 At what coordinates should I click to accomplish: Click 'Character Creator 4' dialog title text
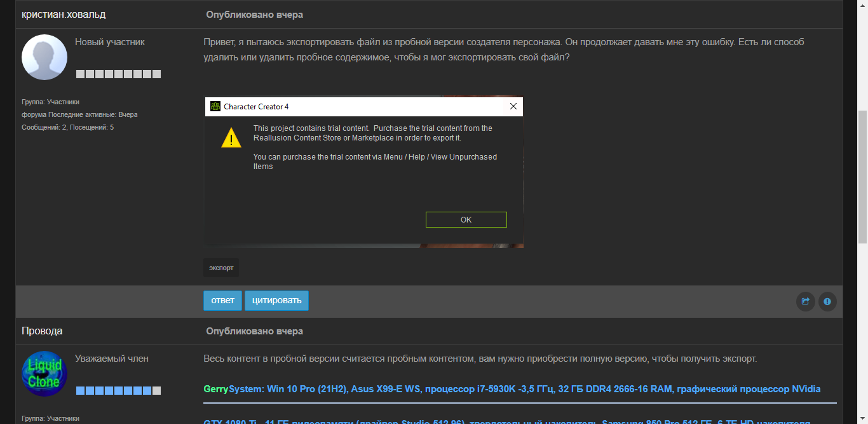click(x=256, y=107)
